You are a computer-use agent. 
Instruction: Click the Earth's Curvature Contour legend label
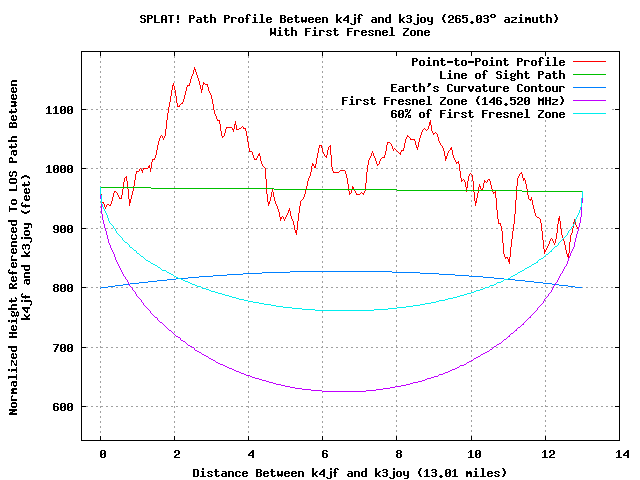click(478, 88)
